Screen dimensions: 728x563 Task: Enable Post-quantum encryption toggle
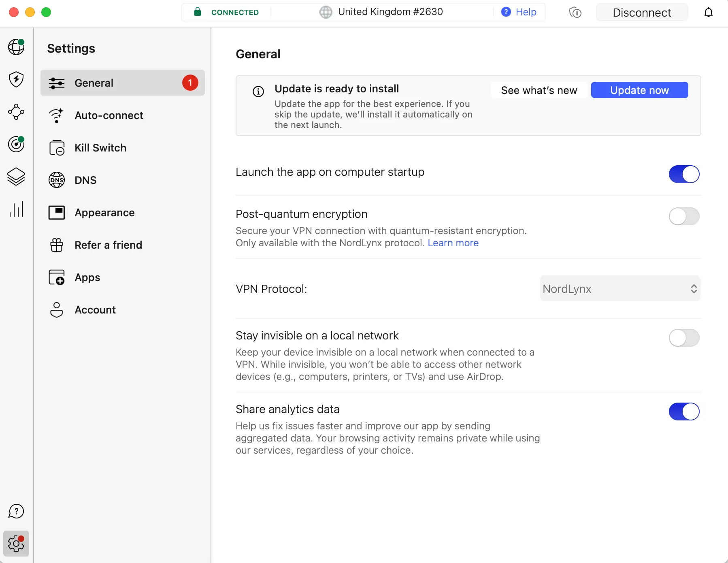684,216
